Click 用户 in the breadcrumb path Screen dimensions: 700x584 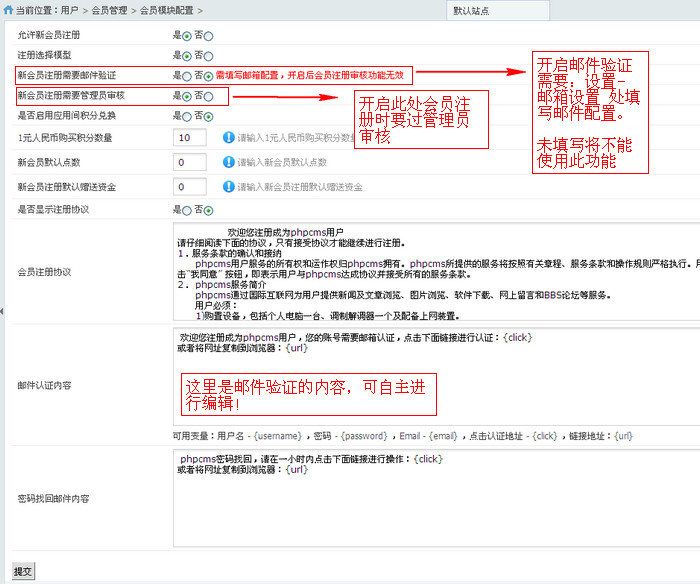69,10
